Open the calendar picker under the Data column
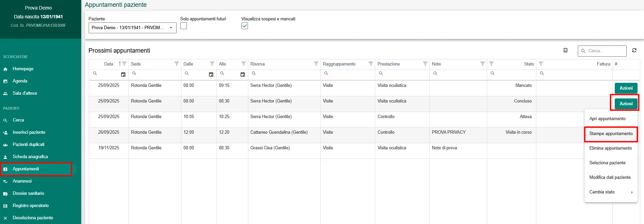 (x=123, y=74)
